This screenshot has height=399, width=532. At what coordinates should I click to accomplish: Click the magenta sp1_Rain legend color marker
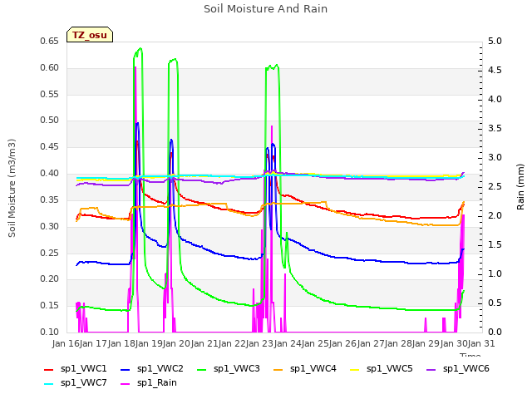tap(126, 384)
